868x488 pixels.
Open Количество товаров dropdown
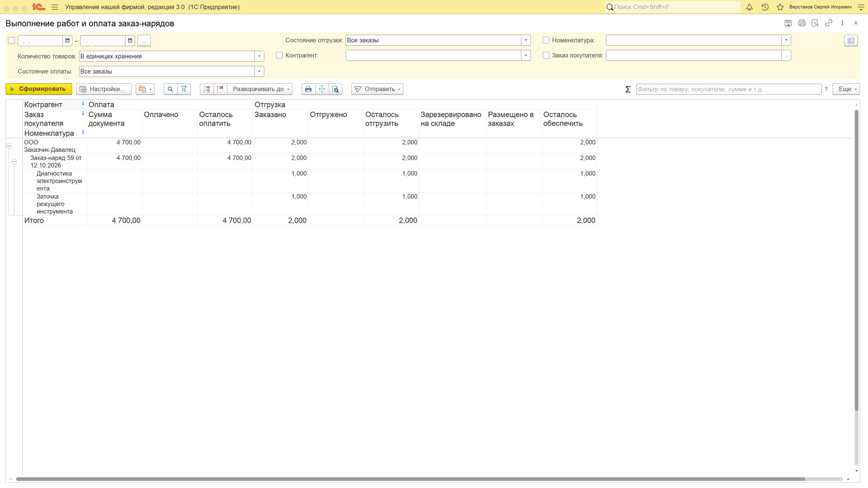[x=259, y=56]
